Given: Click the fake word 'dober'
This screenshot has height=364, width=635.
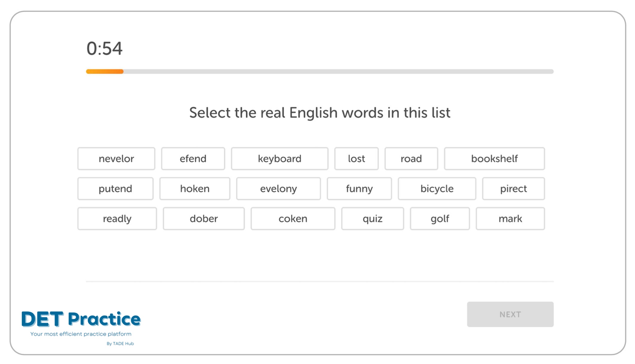Looking at the screenshot, I should pyautogui.click(x=204, y=218).
